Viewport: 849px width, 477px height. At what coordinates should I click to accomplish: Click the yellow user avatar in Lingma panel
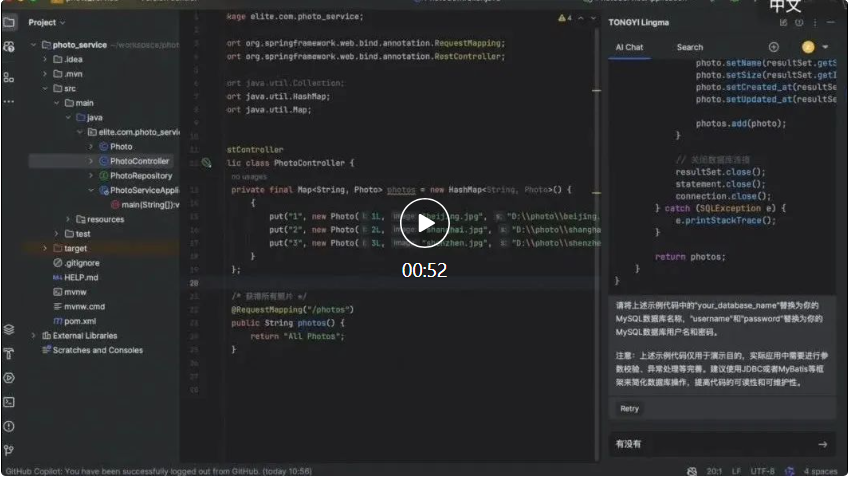click(x=808, y=47)
